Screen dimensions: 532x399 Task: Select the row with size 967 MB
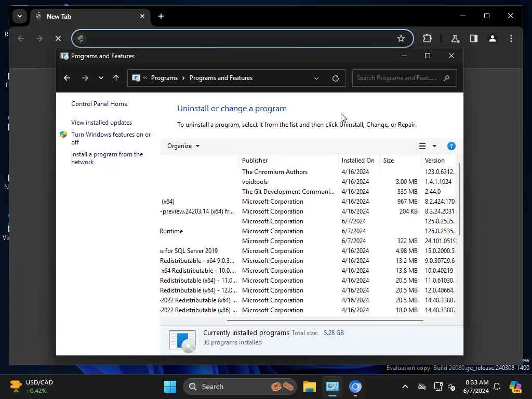[307, 202]
